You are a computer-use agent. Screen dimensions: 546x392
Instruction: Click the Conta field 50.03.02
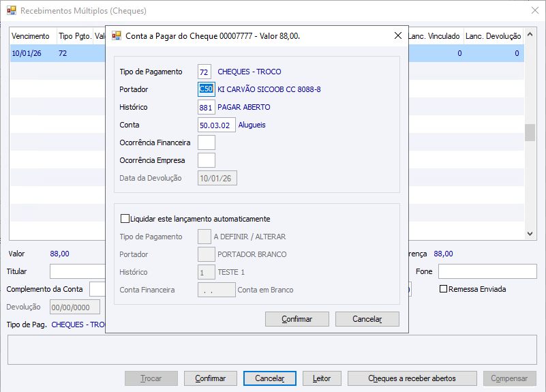click(217, 125)
